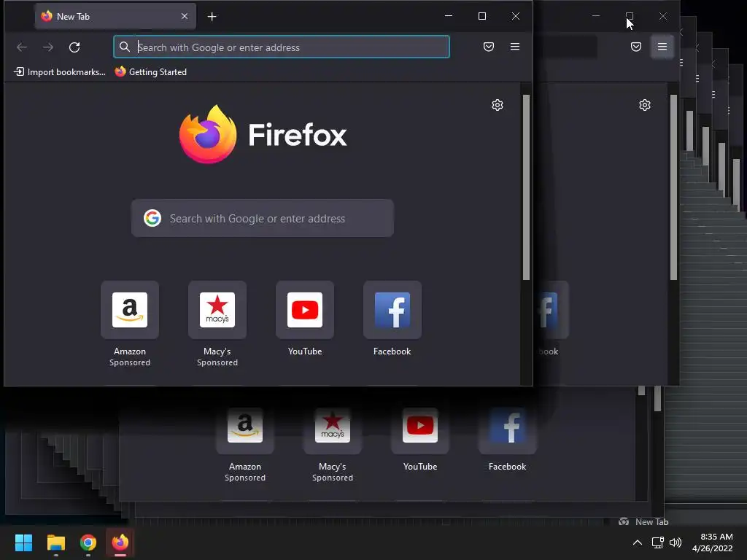747x560 pixels.
Task: Focus the address bar in front window
Action: [282, 47]
